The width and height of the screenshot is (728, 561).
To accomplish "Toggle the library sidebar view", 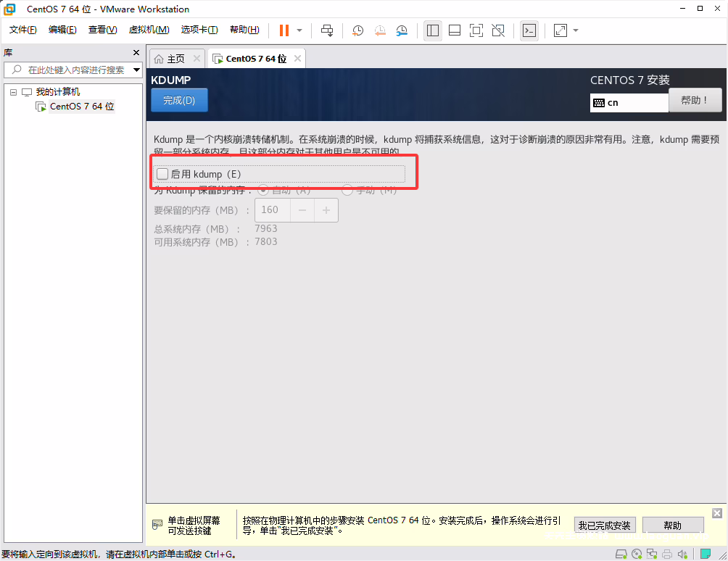I will click(x=433, y=30).
